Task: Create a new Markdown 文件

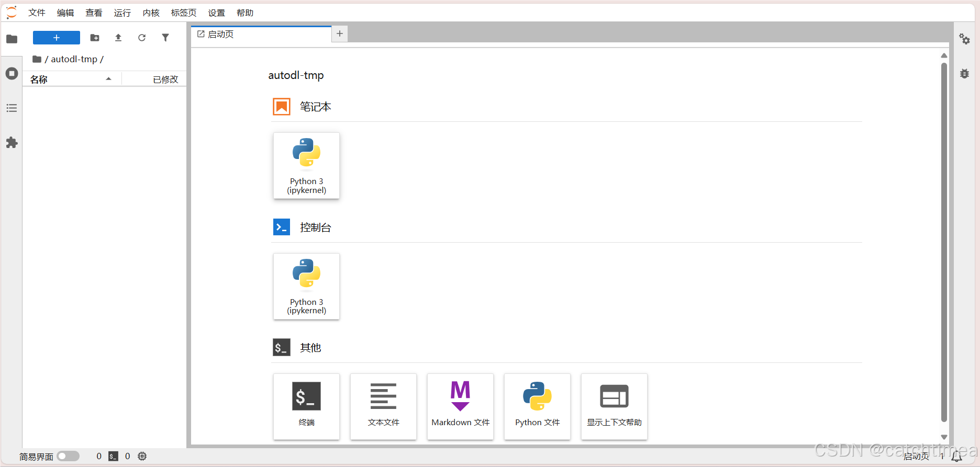Action: (460, 406)
